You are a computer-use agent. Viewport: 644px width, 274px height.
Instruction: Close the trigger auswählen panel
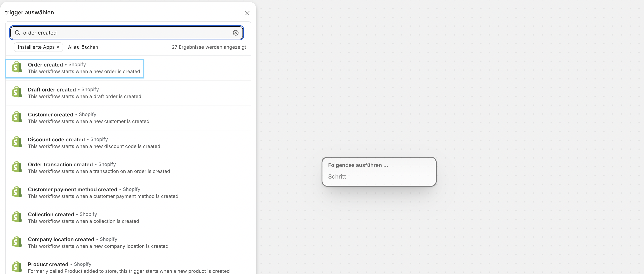(247, 13)
